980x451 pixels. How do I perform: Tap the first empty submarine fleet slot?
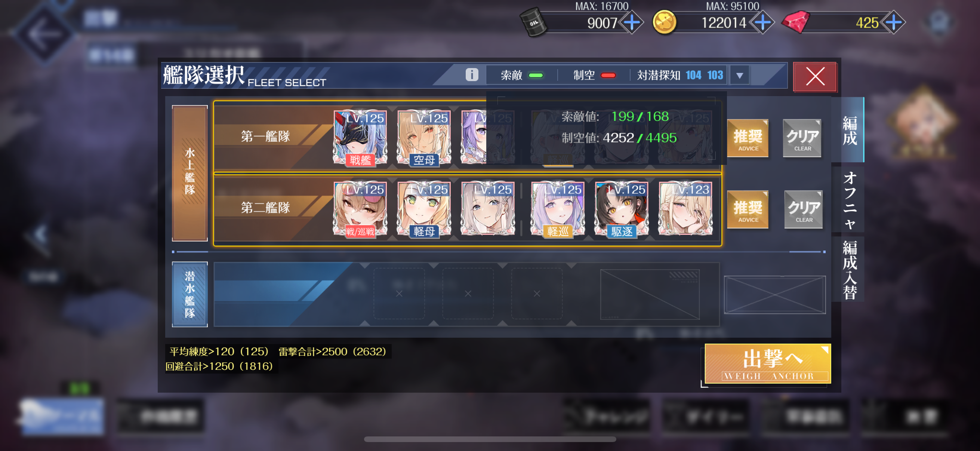pos(399,294)
